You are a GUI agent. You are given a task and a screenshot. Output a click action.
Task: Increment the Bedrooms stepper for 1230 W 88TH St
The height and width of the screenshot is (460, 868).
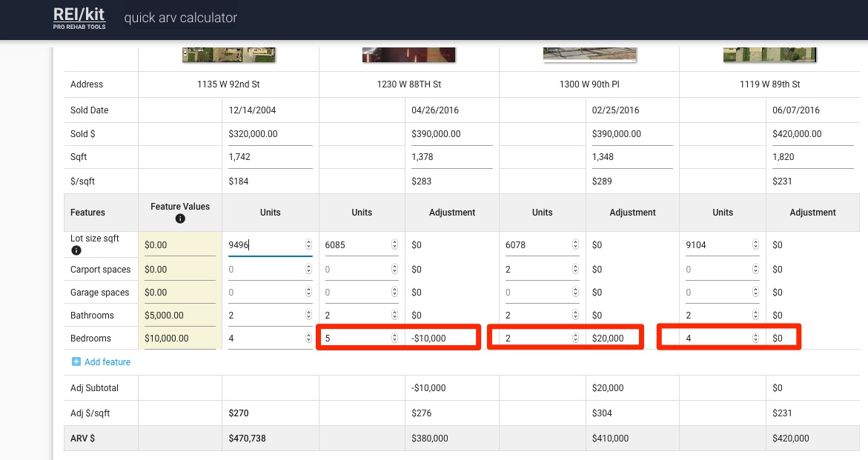click(394, 334)
